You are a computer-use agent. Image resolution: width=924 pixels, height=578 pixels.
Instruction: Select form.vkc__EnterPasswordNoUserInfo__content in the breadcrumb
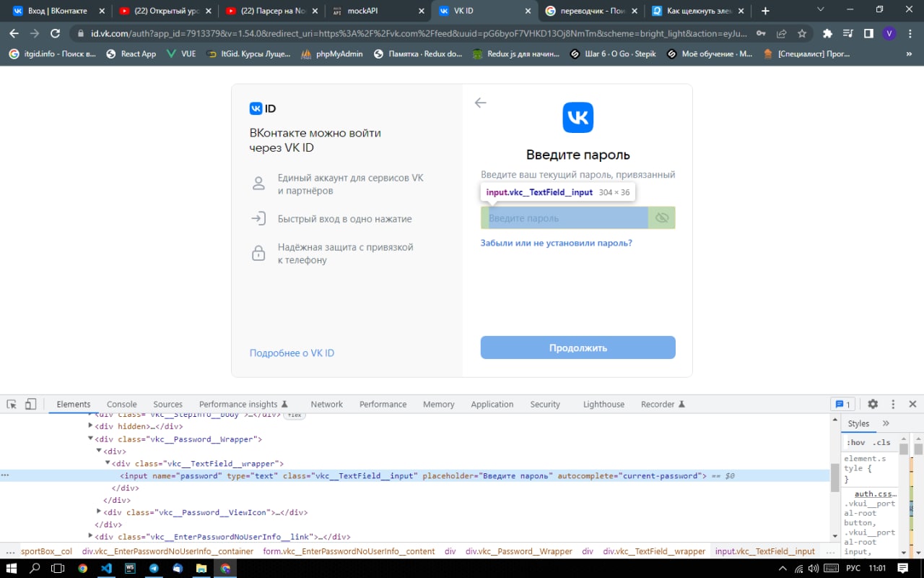(x=349, y=551)
